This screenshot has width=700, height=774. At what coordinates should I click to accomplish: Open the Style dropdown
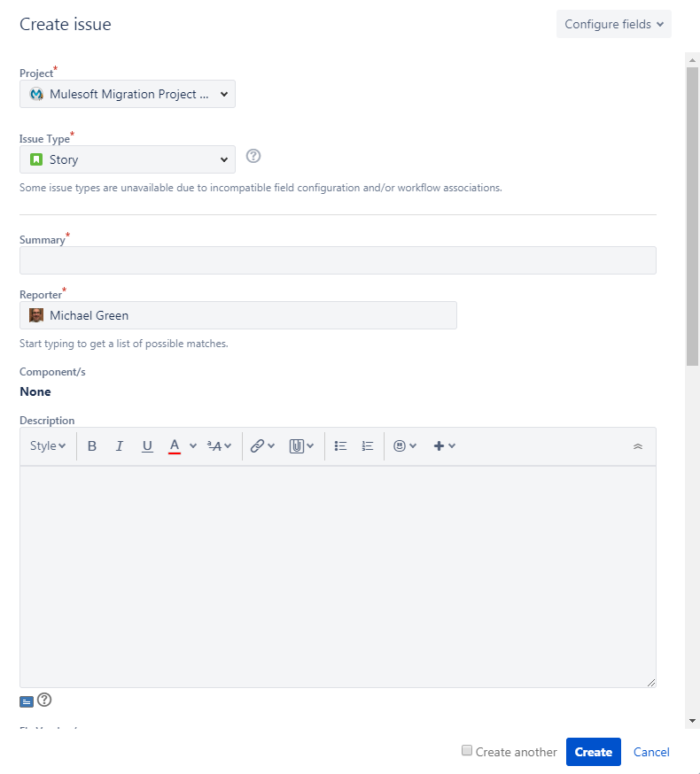pos(48,446)
